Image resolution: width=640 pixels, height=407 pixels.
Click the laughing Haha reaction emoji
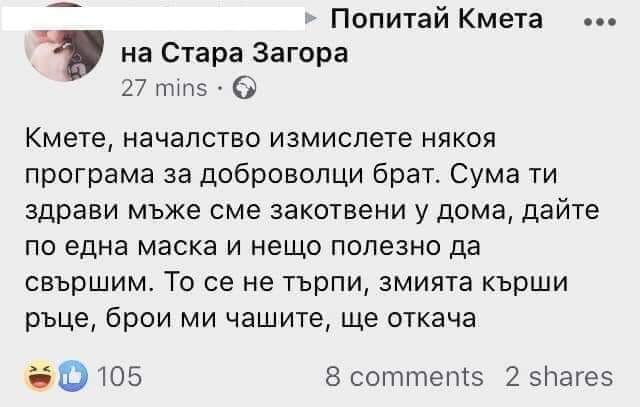tap(37, 376)
